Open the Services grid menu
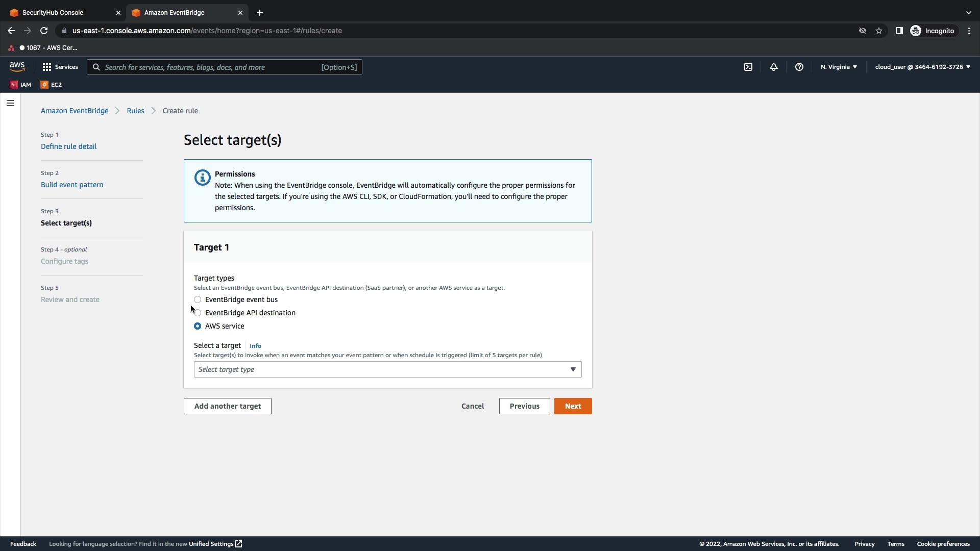Viewport: 980px width, 551px height. pyautogui.click(x=60, y=67)
